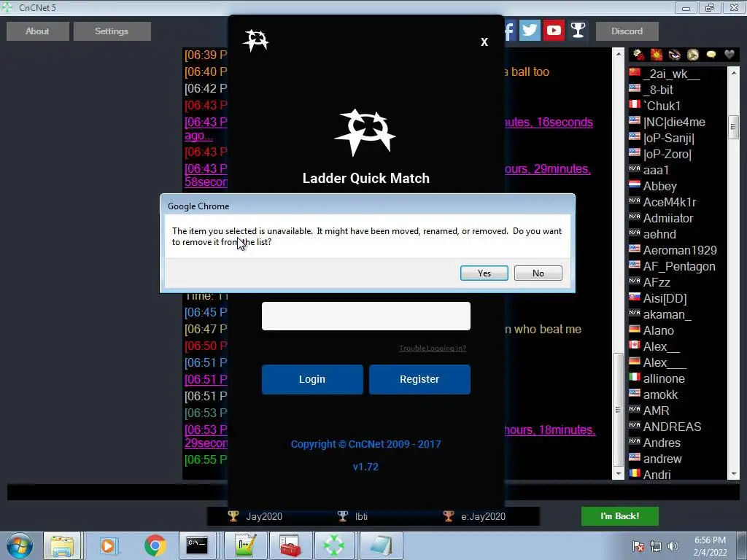The height and width of the screenshot is (560, 747).
Task: Open the CnCNet Facebook page icon
Action: [x=509, y=31]
